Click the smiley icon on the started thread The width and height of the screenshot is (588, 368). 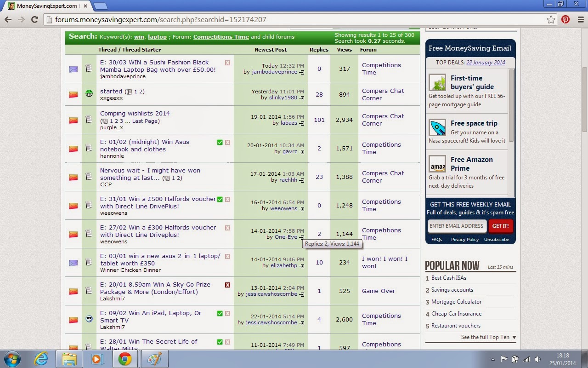(89, 93)
